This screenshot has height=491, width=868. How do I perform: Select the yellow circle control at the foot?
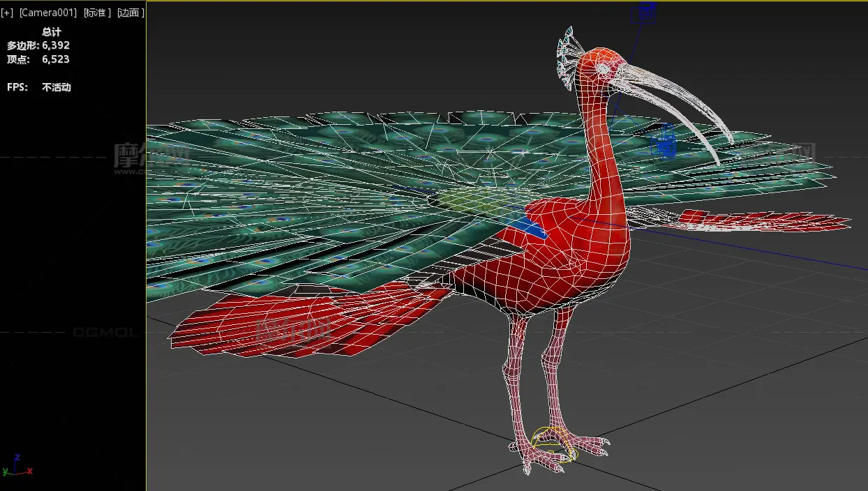[x=554, y=444]
